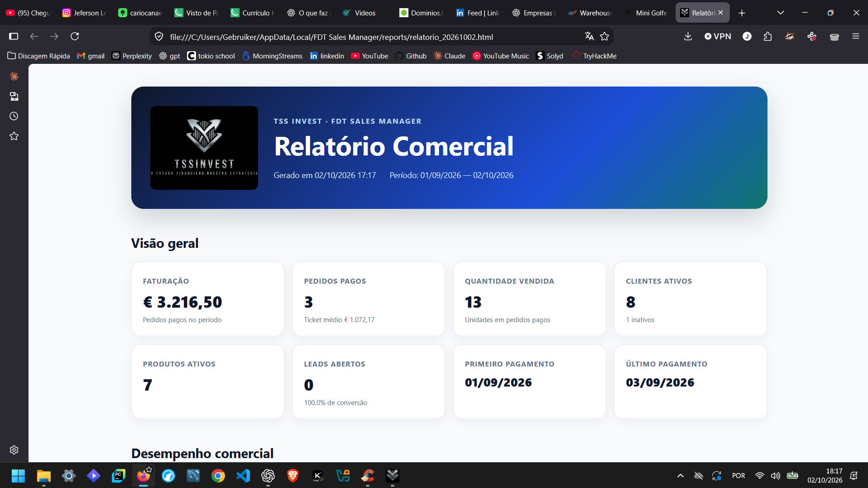Bookmark this page with star icon
Image resolution: width=868 pixels, height=488 pixels.
[x=604, y=36]
